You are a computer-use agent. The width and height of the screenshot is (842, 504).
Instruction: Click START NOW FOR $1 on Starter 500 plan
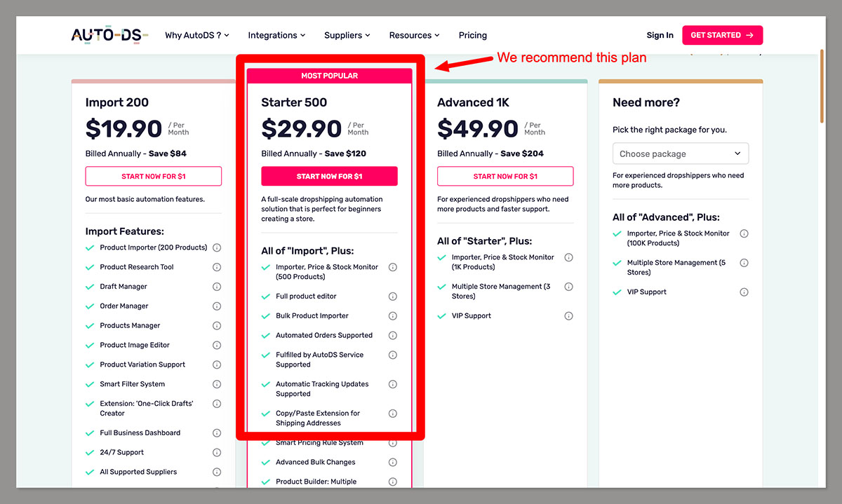coord(329,176)
